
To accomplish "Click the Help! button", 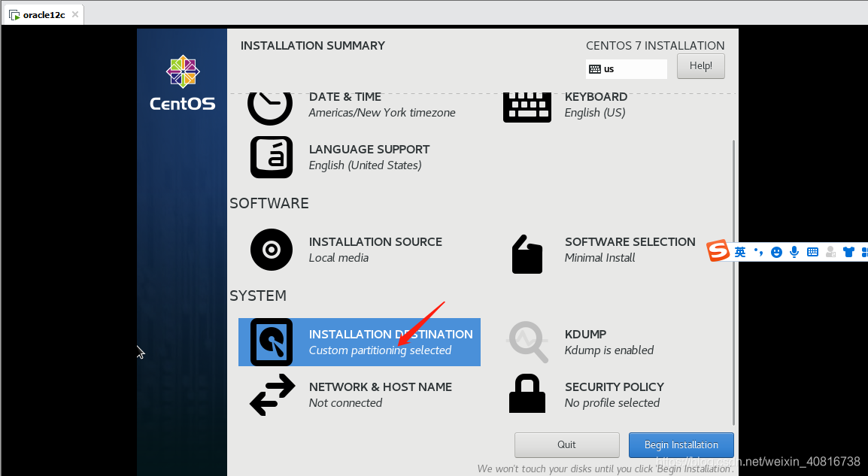I will 701,66.
